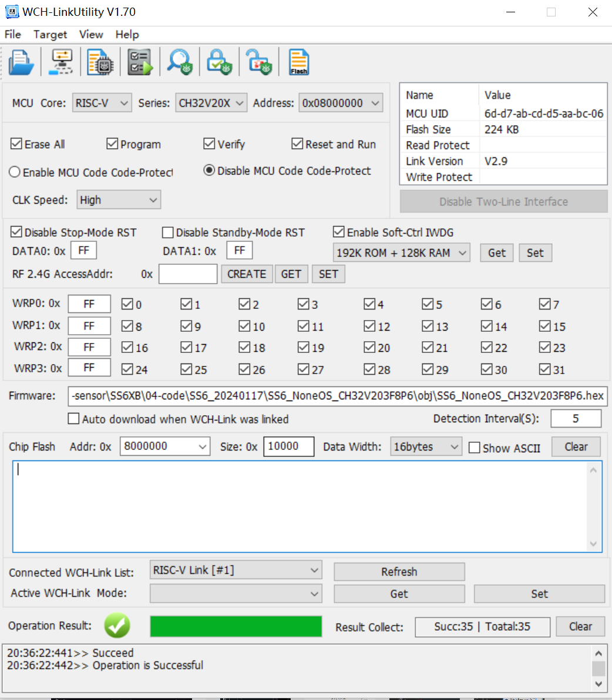Click the WCH-LinkUtility title bar app icon
This screenshot has height=700, width=612.
(12, 12)
